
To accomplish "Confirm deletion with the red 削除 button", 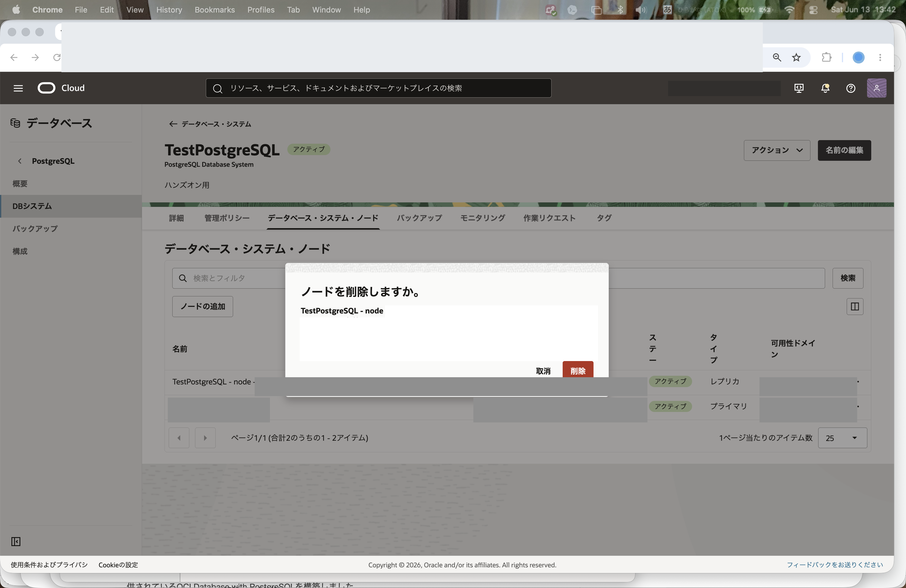I will [577, 369].
